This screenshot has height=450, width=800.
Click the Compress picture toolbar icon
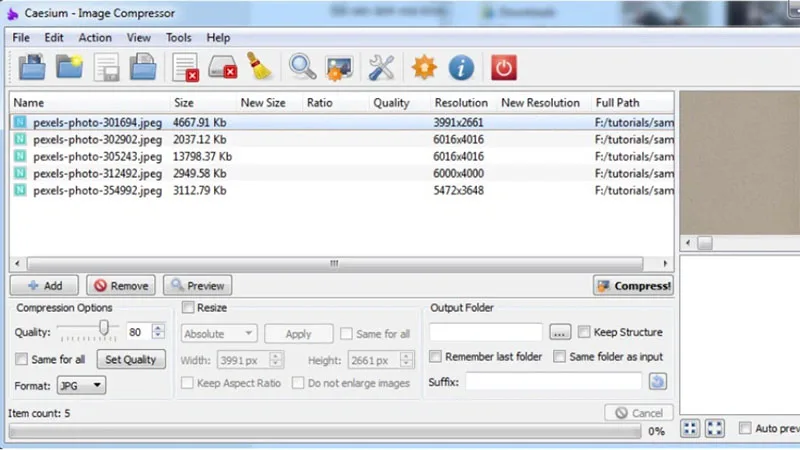(x=339, y=68)
